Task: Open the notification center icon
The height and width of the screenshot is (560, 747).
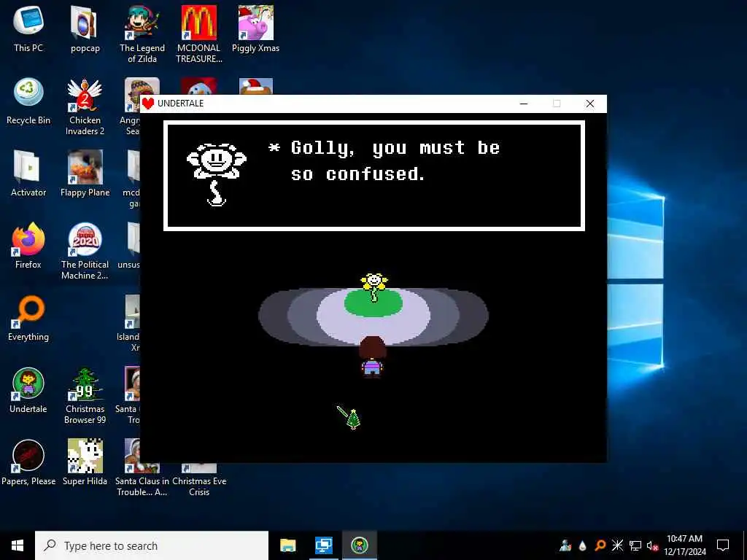Action: [723, 545]
